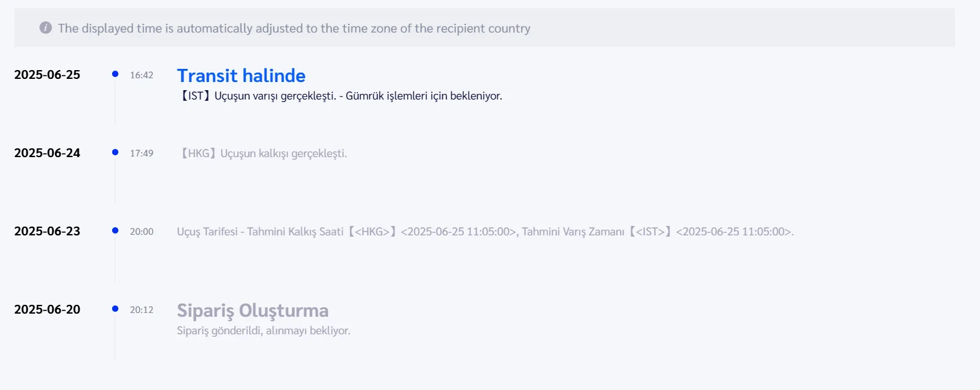
Task: Click the IST flight arrival customs message
Action: (x=339, y=96)
